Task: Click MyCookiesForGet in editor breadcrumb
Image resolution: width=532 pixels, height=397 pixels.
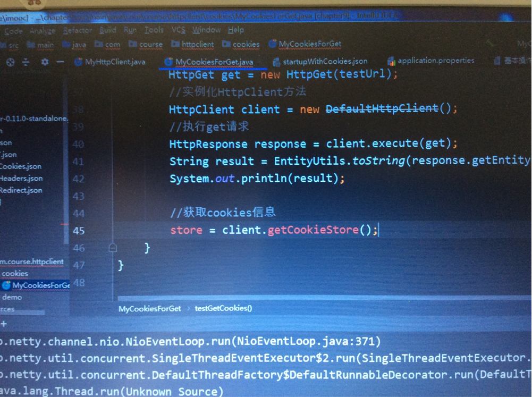Action: coord(150,309)
